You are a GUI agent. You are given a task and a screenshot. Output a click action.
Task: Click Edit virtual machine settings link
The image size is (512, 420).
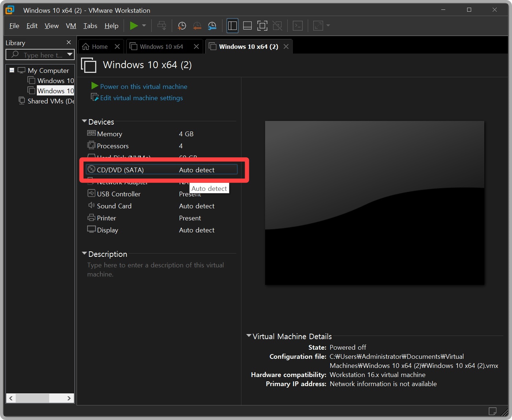(x=141, y=98)
